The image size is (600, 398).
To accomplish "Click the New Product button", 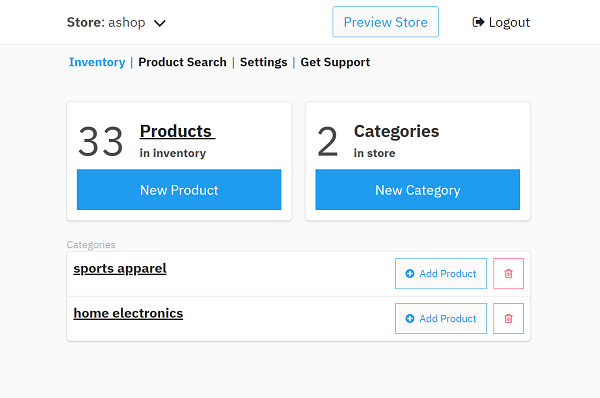I will (x=179, y=190).
